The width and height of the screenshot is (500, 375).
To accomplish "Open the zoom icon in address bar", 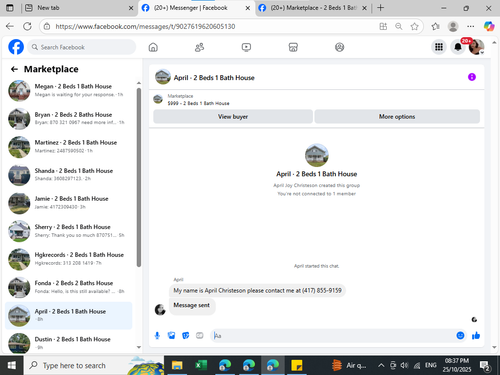I will 399,26.
